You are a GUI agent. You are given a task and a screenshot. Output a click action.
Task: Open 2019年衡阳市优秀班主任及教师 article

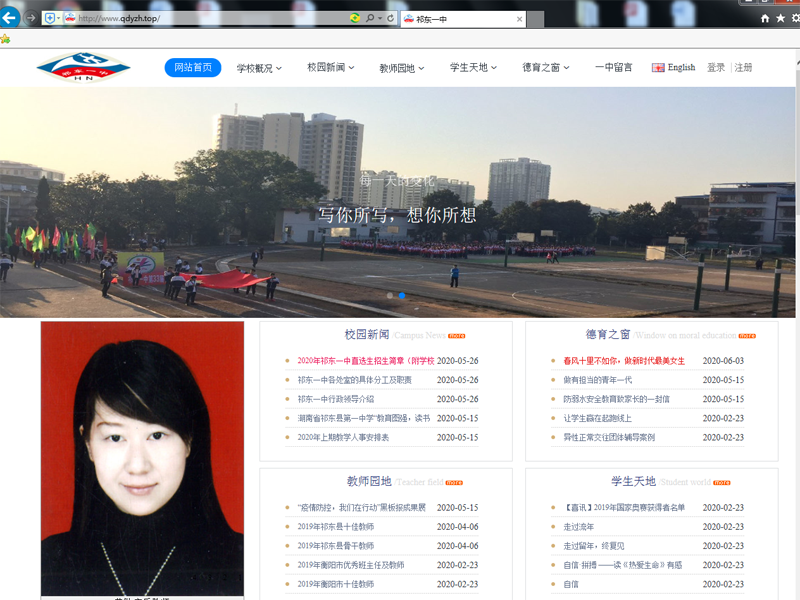click(x=351, y=565)
